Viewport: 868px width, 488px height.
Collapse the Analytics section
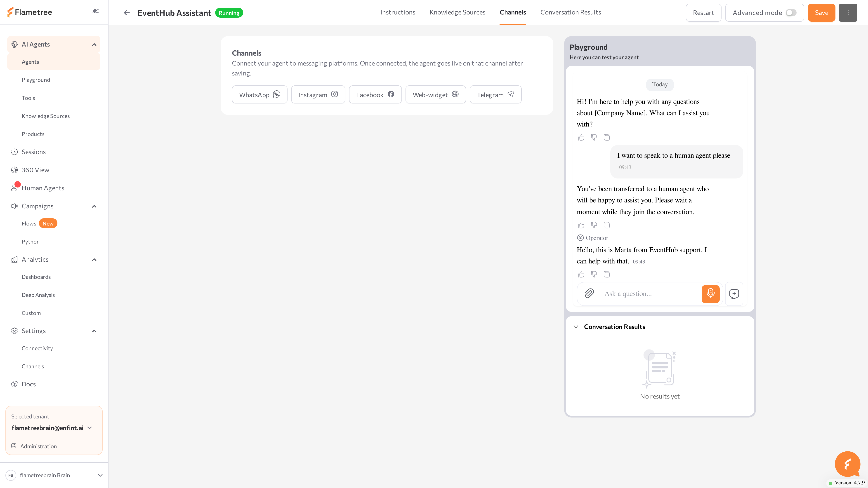point(94,260)
